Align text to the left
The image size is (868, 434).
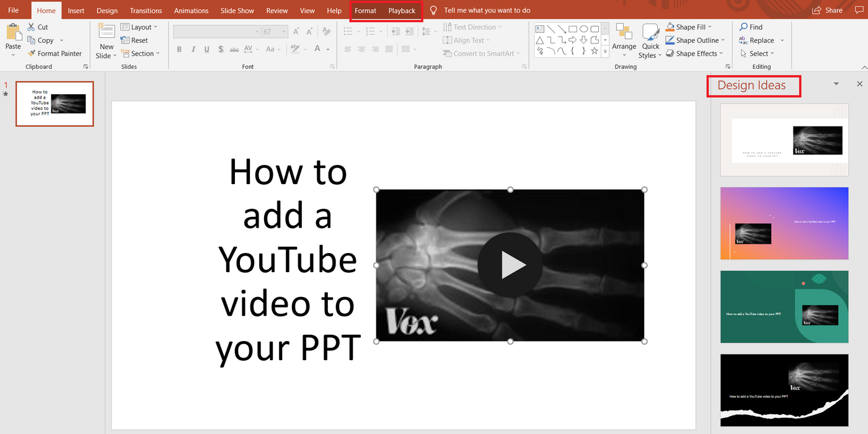click(348, 49)
